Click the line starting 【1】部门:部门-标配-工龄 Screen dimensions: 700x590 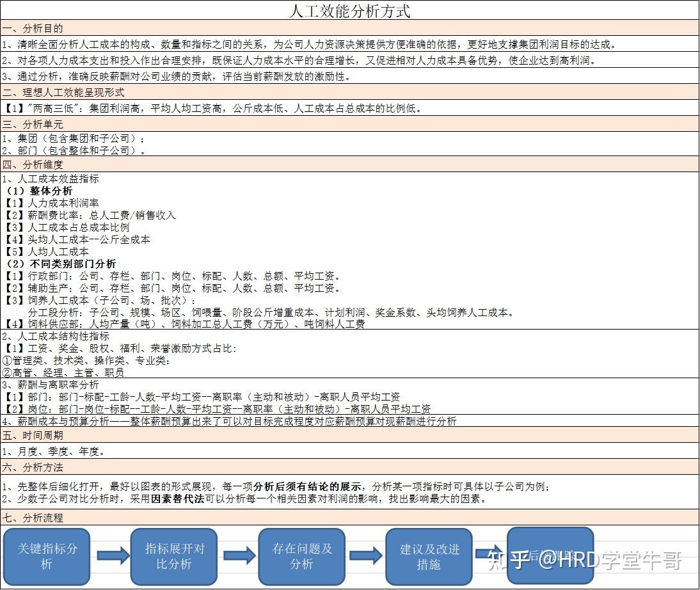[x=203, y=397]
